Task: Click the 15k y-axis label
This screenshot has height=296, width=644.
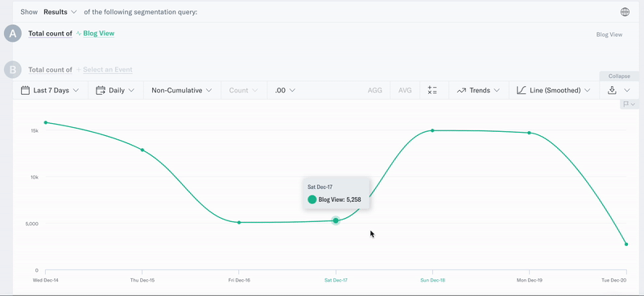Action: 35,130
